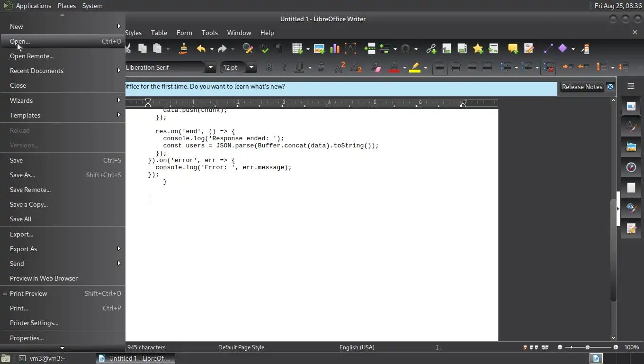Screen dimensions: 644x364
Task: Center text horizontally
Action: 456,67
